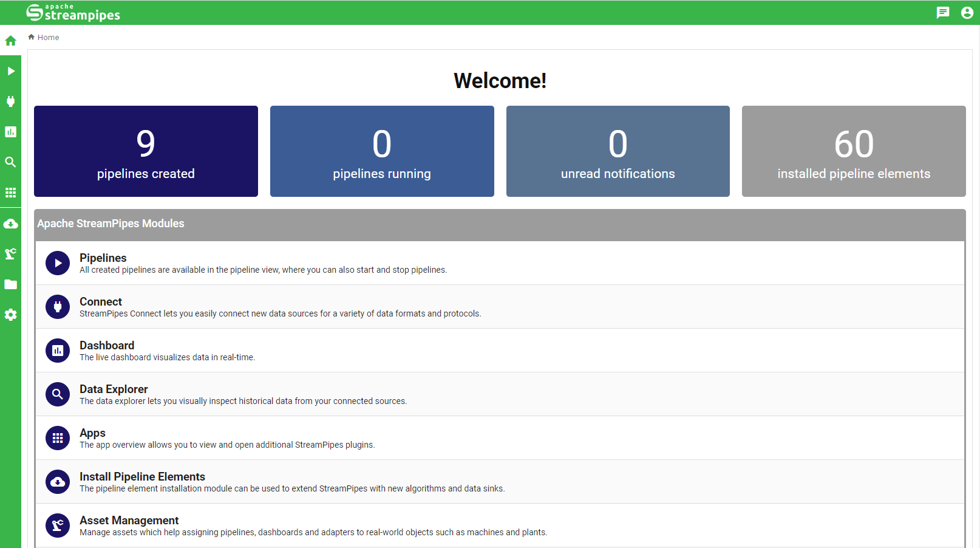Image resolution: width=980 pixels, height=548 pixels.
Task: Open Asset Management sidebar robot-arm icon
Action: click(10, 254)
